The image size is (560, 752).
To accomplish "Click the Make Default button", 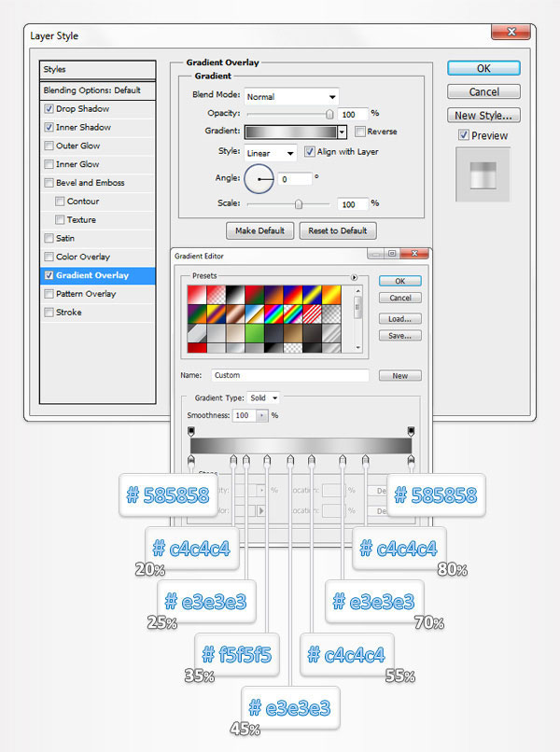I will pos(259,230).
